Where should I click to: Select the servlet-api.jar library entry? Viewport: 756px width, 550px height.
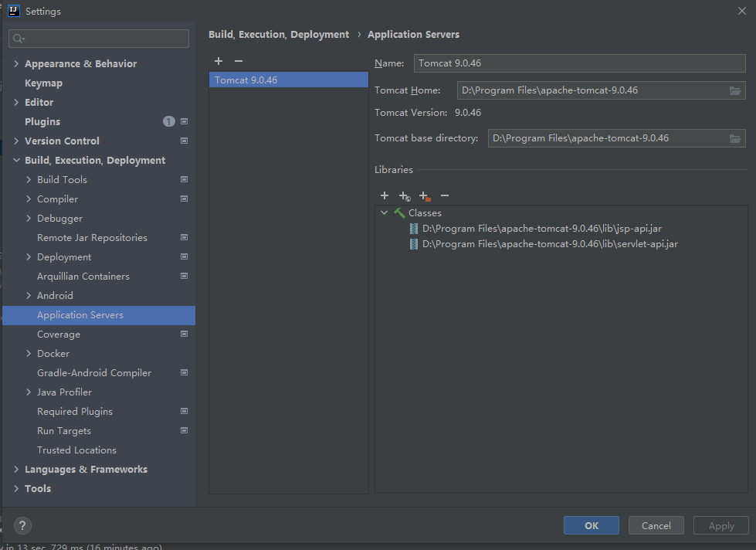coord(549,244)
